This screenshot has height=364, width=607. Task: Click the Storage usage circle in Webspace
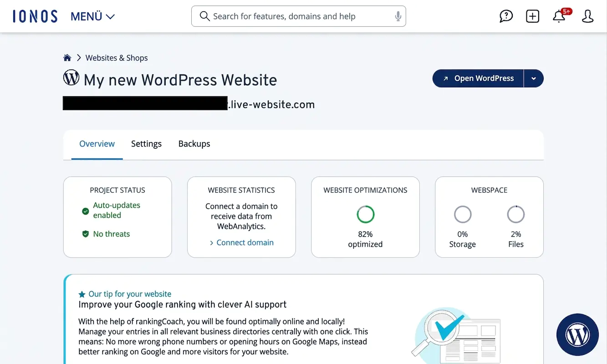tap(462, 214)
